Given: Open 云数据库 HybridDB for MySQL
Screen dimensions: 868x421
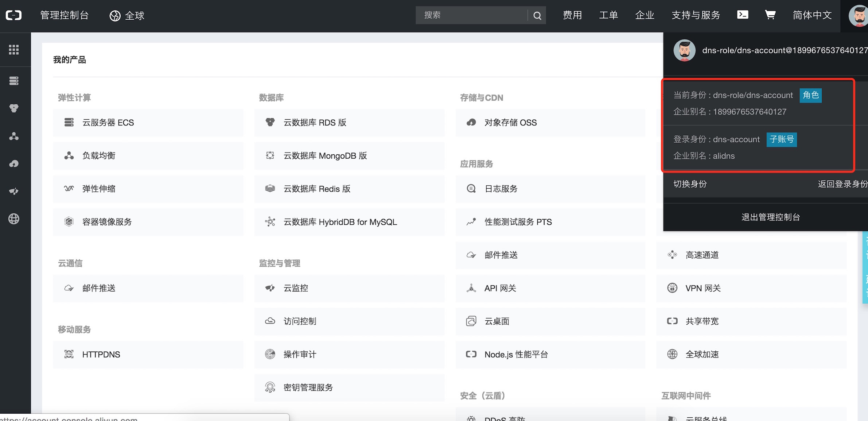Looking at the screenshot, I should (x=349, y=222).
